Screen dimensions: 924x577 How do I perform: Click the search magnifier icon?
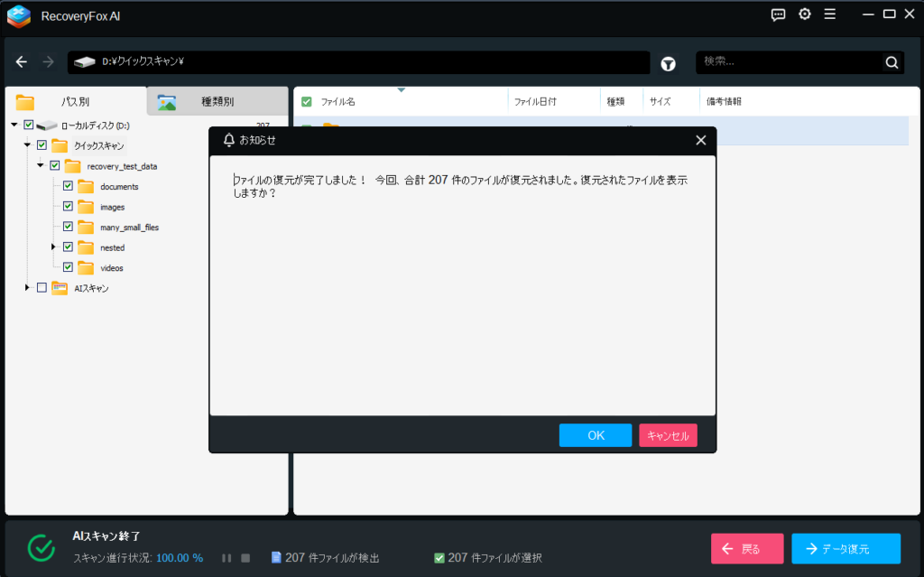tap(892, 62)
